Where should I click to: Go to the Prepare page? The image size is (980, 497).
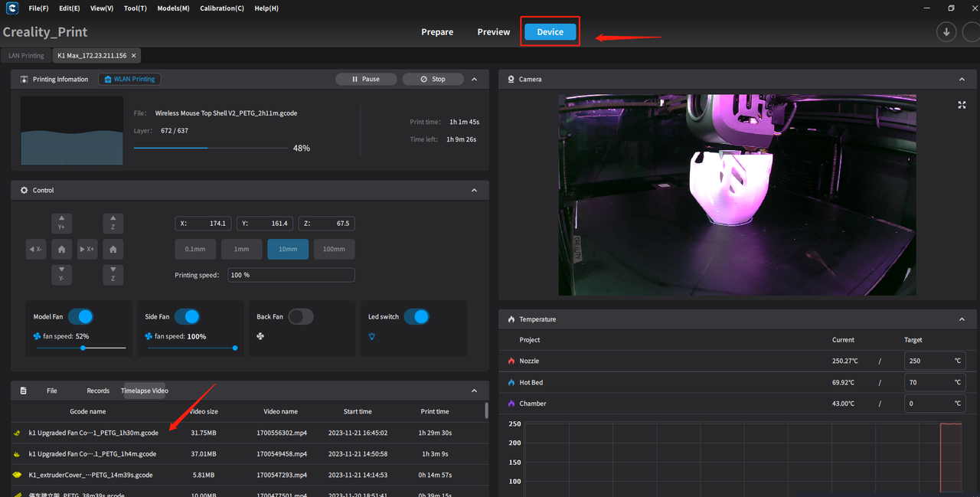point(437,32)
